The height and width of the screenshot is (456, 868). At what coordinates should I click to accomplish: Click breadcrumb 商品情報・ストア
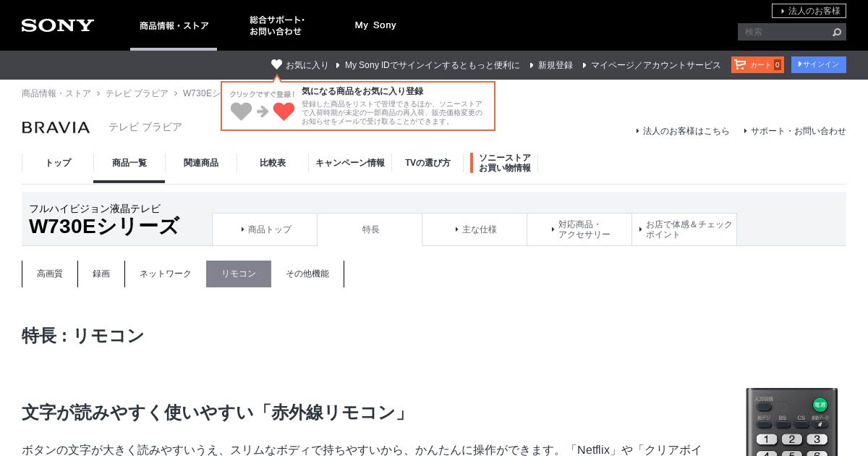tap(56, 93)
